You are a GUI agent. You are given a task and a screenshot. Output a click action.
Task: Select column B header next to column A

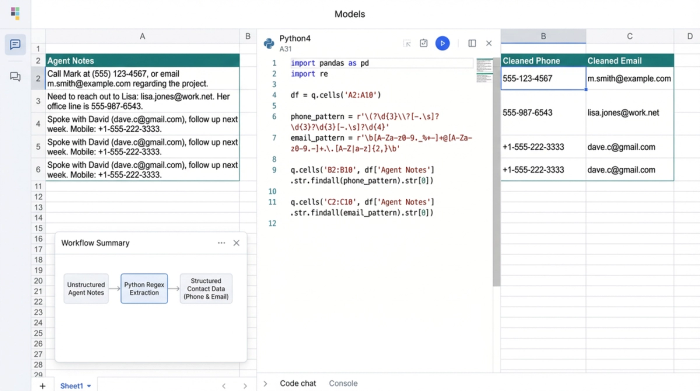[x=248, y=37]
